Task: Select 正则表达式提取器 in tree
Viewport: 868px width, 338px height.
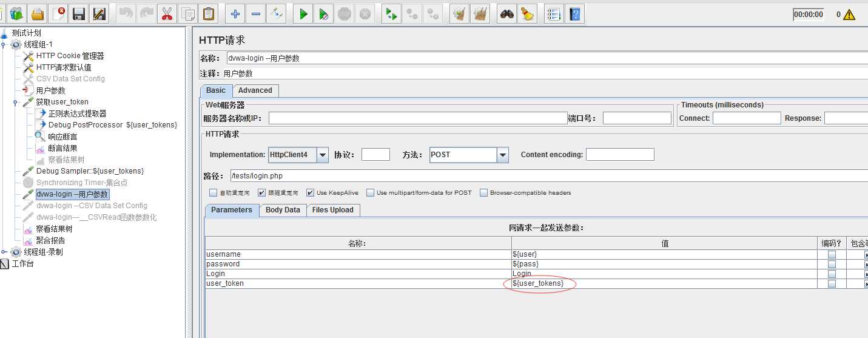Action: (x=77, y=113)
